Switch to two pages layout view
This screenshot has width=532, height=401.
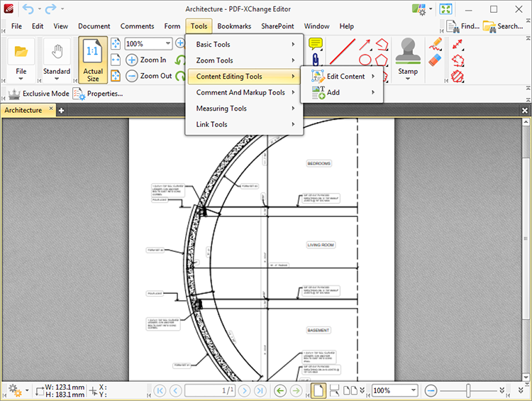(x=350, y=390)
